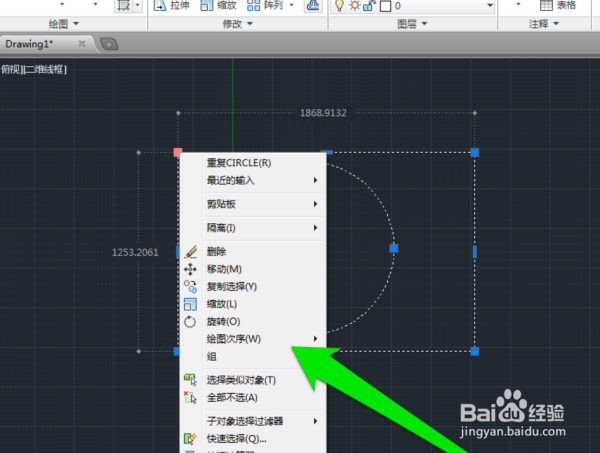Click the scale icon beside 缩放(L)
Viewport: 600px width, 453px height.
coord(190,305)
